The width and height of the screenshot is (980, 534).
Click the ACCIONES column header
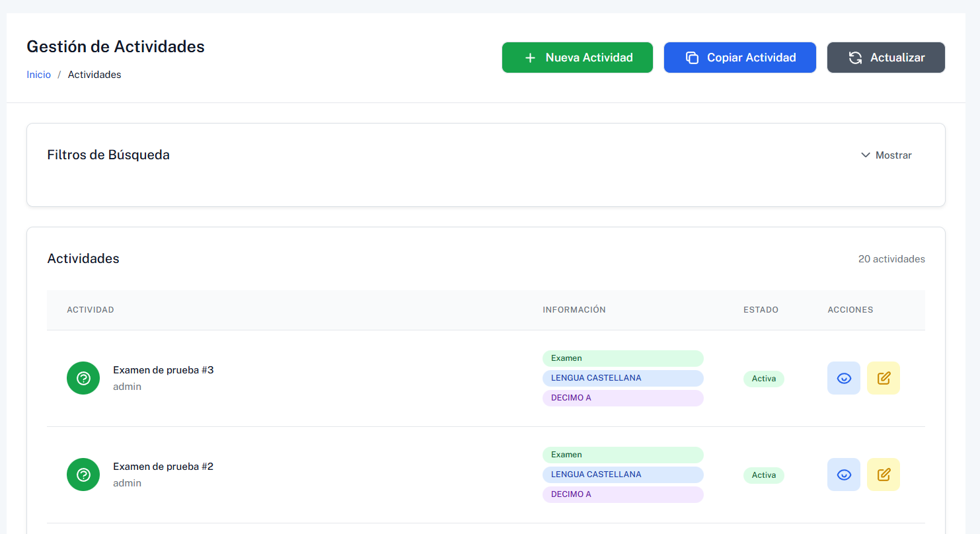point(850,310)
